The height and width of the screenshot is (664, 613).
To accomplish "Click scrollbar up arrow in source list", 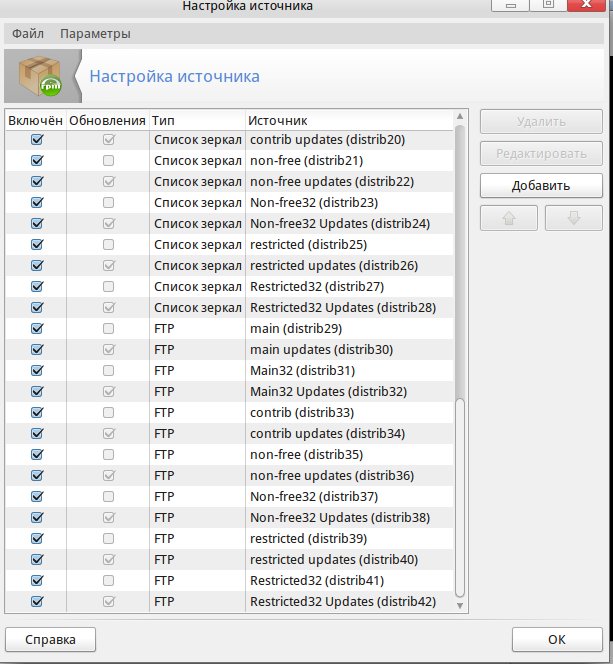I will (460, 116).
